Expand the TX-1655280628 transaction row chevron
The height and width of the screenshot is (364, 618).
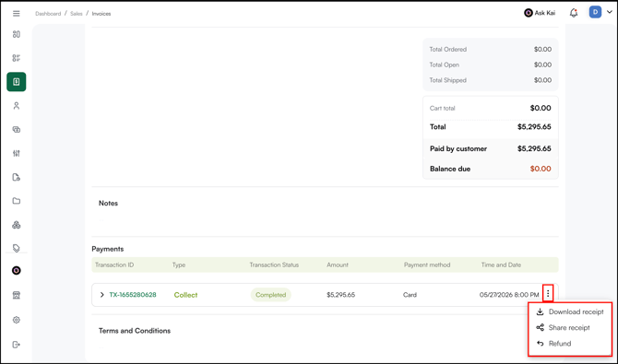click(101, 295)
